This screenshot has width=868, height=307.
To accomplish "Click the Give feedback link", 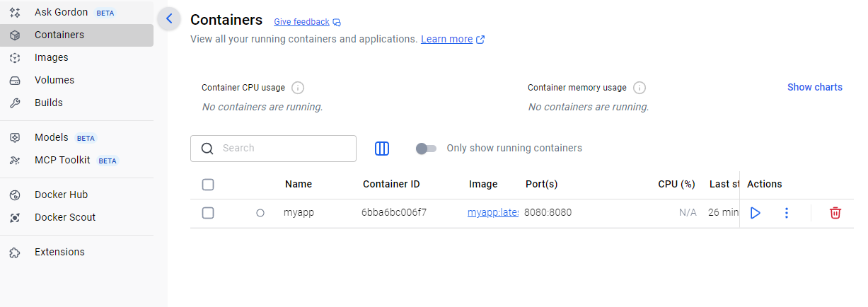I will (301, 22).
